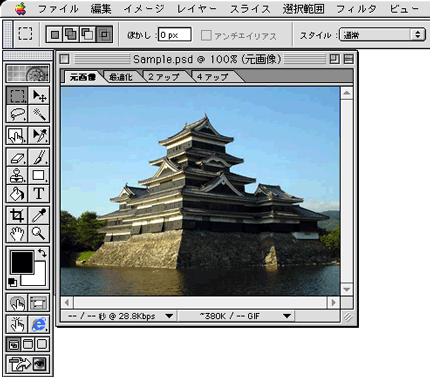Select the Crop tool
The image size is (430, 377).
point(17,215)
